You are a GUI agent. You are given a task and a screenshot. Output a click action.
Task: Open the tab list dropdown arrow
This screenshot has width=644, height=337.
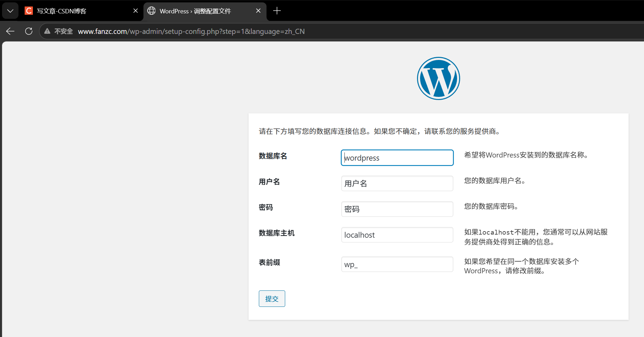pyautogui.click(x=10, y=11)
